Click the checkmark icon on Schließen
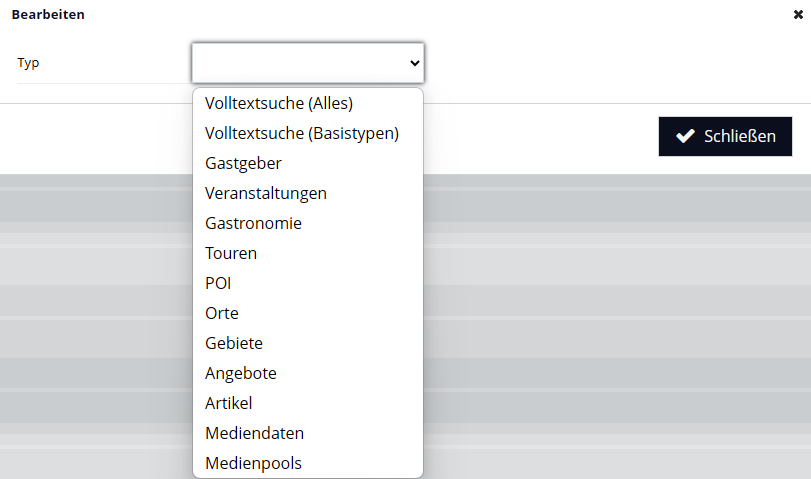Screen dimensions: 811x479 (x=685, y=137)
